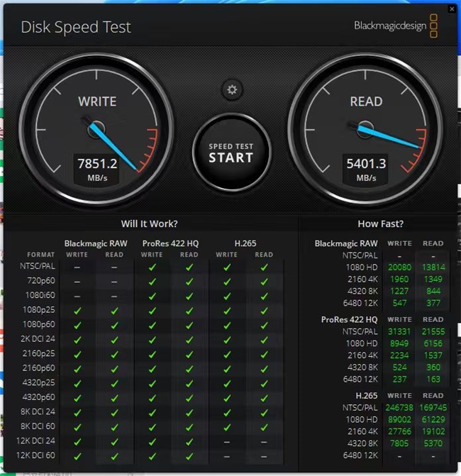Click the 1080i60 format row label
The image size is (461, 476).
point(40,295)
